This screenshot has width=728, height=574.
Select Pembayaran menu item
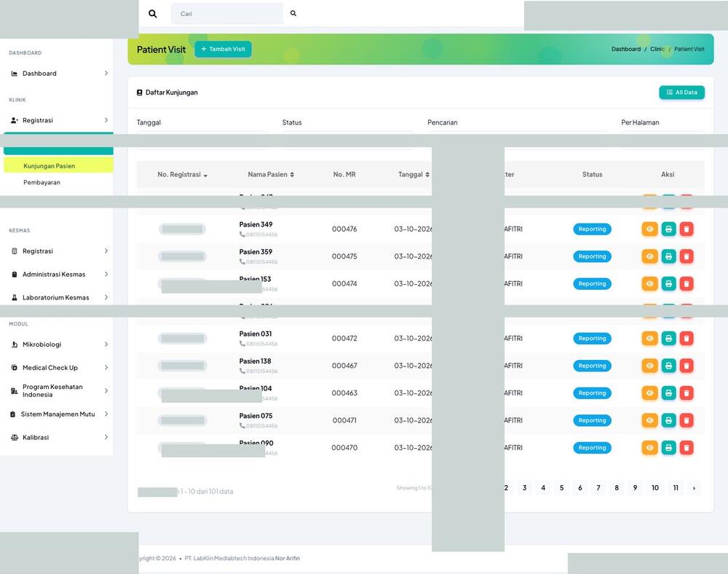[41, 183]
